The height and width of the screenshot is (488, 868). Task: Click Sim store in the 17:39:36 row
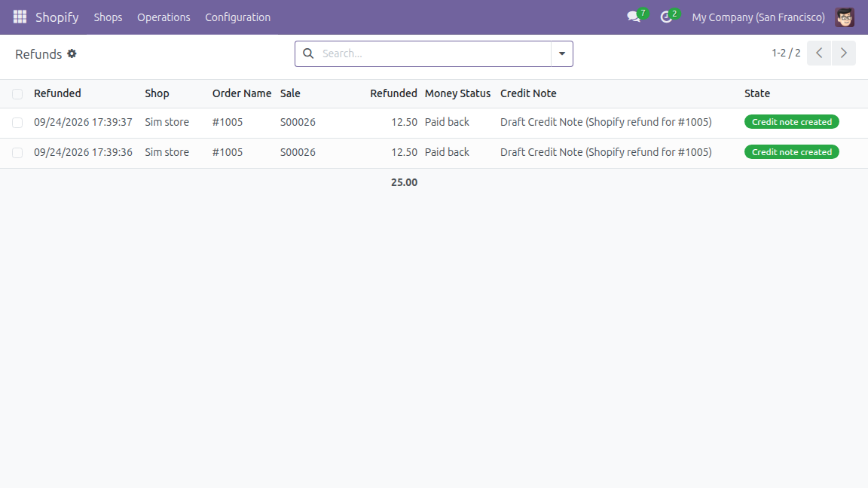(167, 152)
